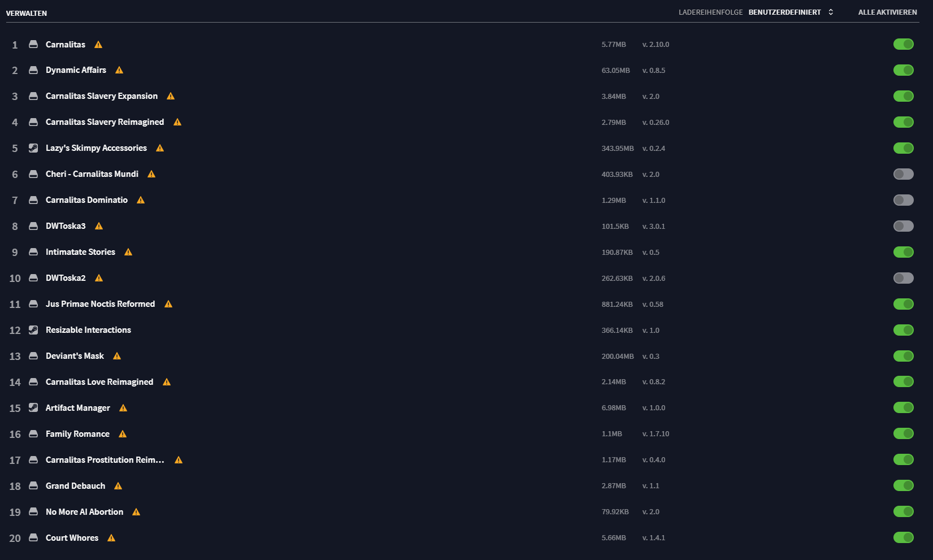Select the Carnalitas Slavery Expansion mod name
933x560 pixels.
tap(102, 96)
